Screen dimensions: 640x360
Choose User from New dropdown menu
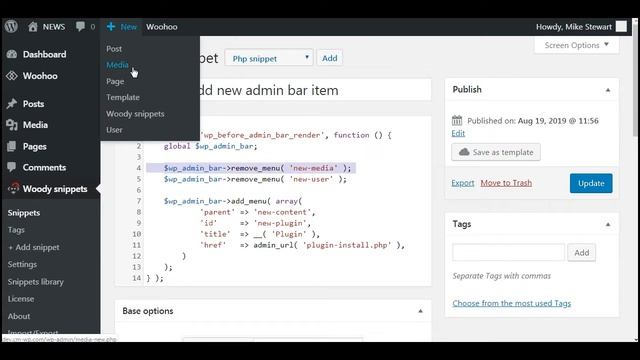114,129
